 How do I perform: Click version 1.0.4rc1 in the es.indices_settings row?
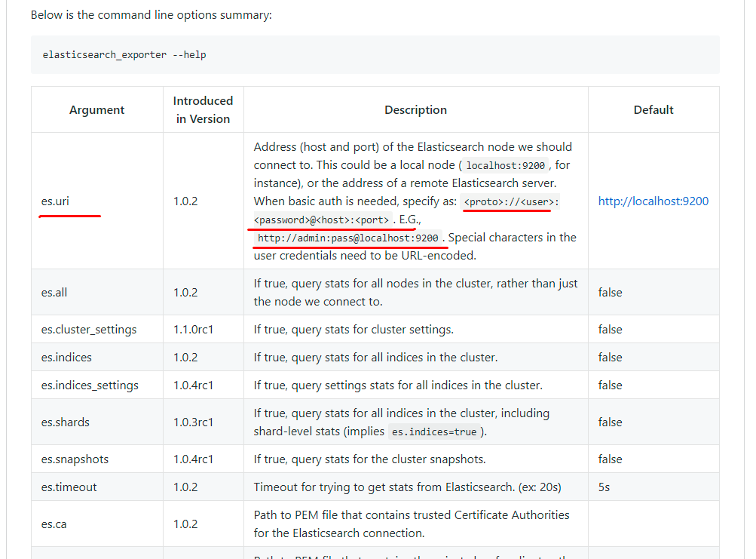pos(194,385)
